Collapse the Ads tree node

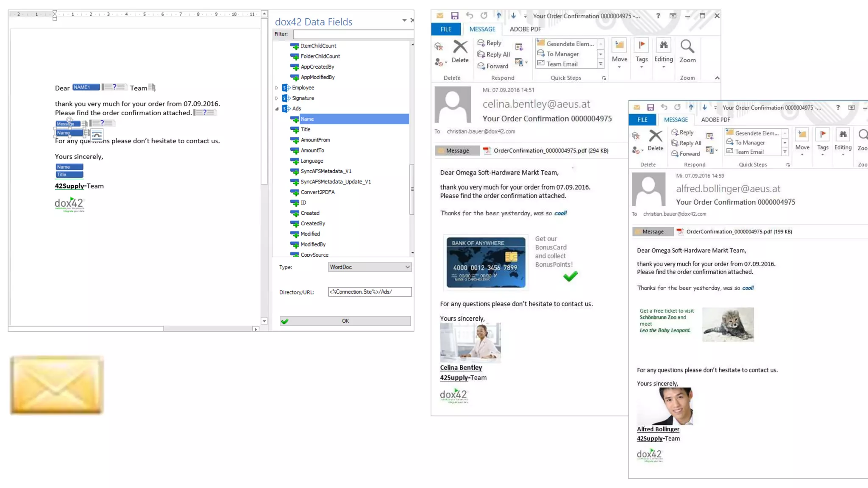[x=277, y=109]
